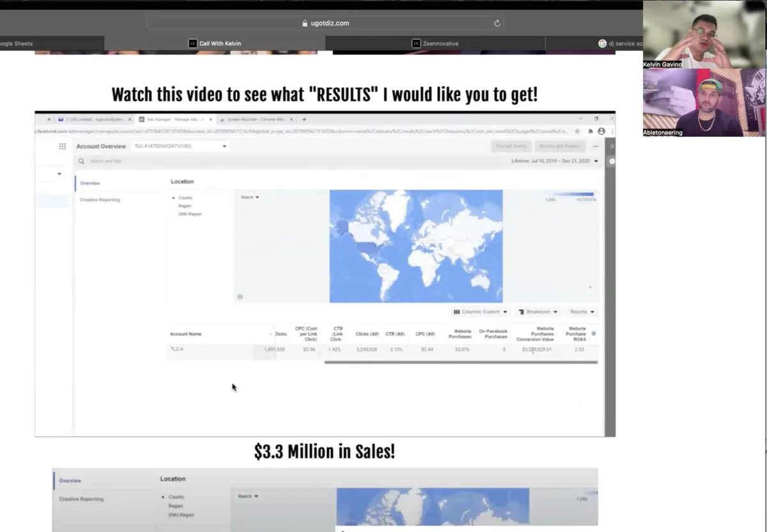767x532 pixels.
Task: Click the Discard Drafts button
Action: click(511, 146)
